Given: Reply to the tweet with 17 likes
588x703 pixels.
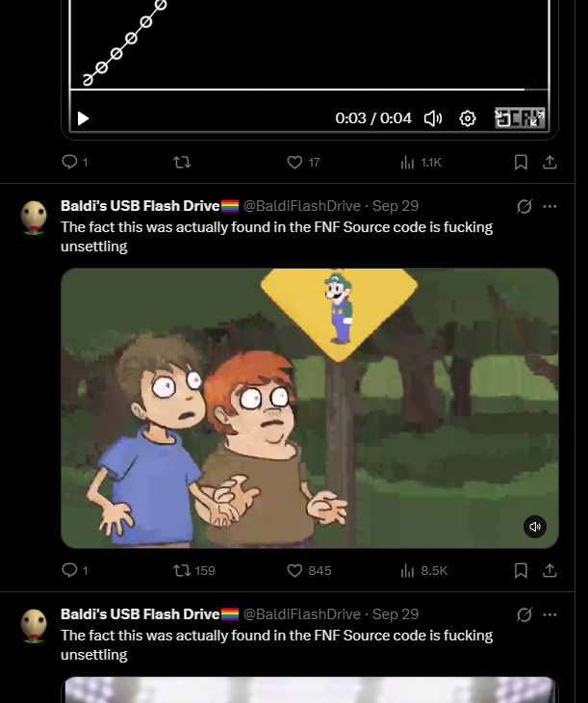Looking at the screenshot, I should [x=74, y=162].
